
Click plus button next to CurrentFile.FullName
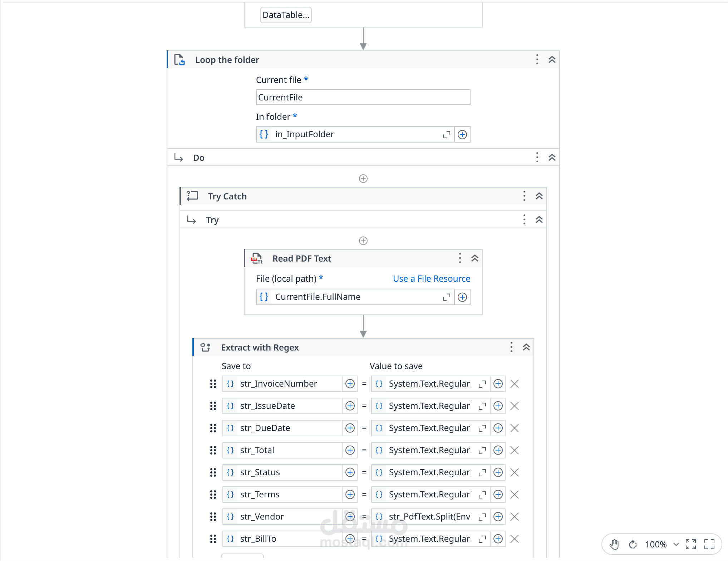[462, 297]
